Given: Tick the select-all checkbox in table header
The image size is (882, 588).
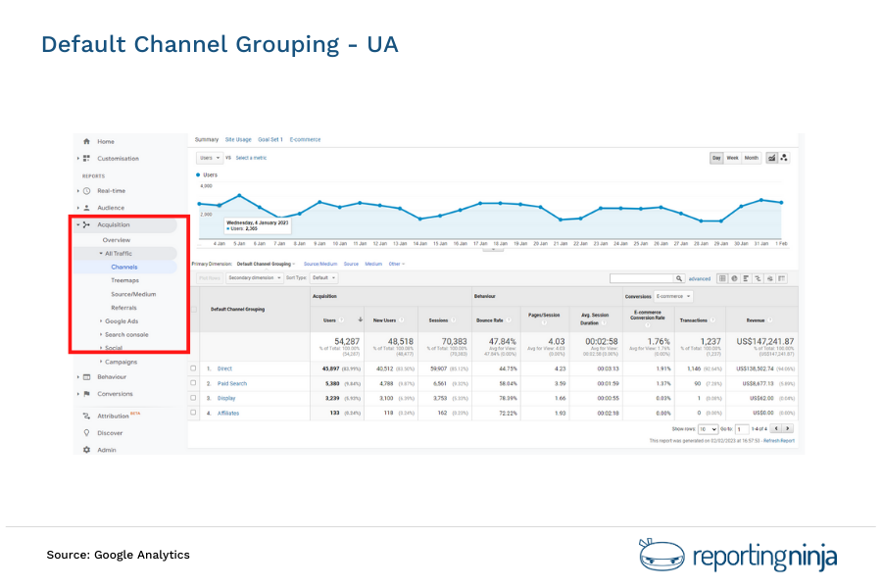Looking at the screenshot, I should (193, 310).
